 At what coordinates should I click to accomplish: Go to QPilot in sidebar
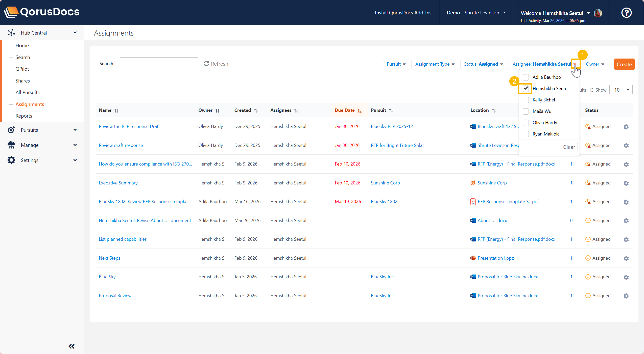22,69
